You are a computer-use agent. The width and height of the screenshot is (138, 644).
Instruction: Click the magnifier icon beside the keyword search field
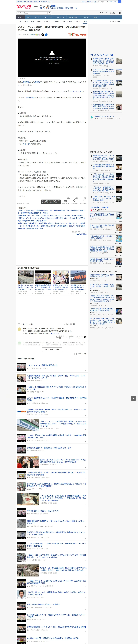[49, 13]
